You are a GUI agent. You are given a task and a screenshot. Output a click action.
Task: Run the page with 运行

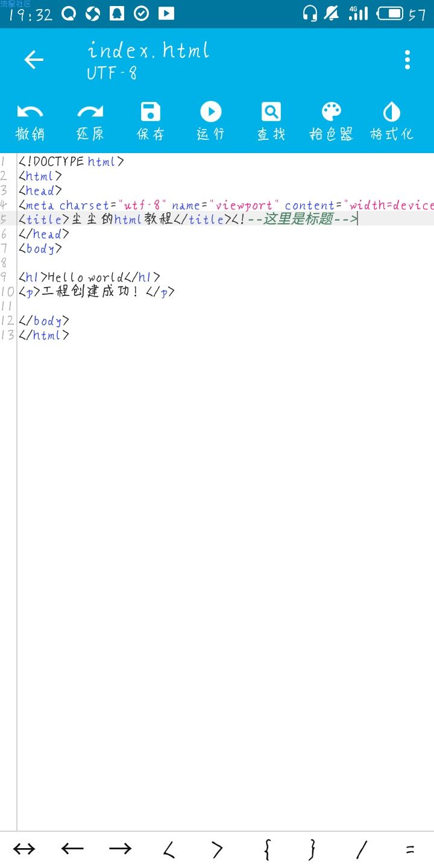pos(211,122)
